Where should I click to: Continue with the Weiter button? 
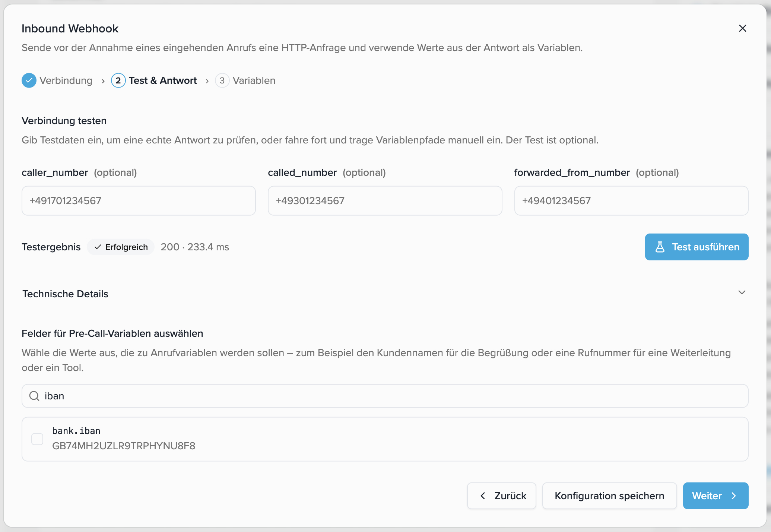[716, 496]
